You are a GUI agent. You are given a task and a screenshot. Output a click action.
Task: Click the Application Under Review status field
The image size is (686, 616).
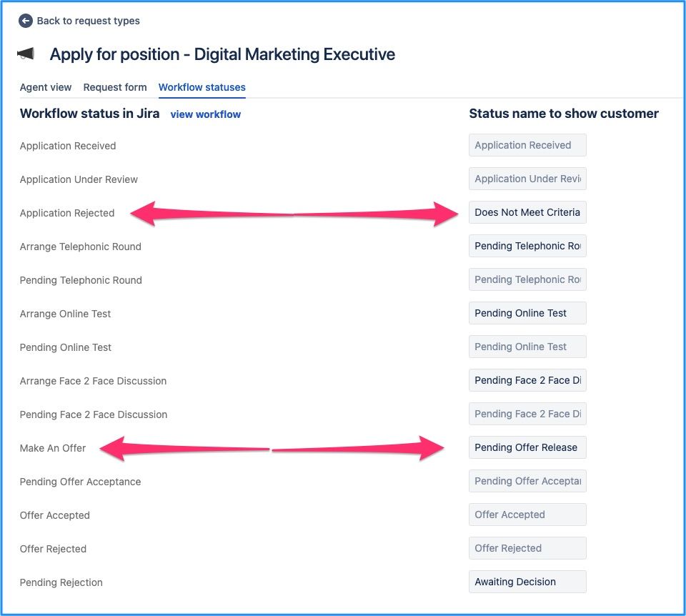527,179
